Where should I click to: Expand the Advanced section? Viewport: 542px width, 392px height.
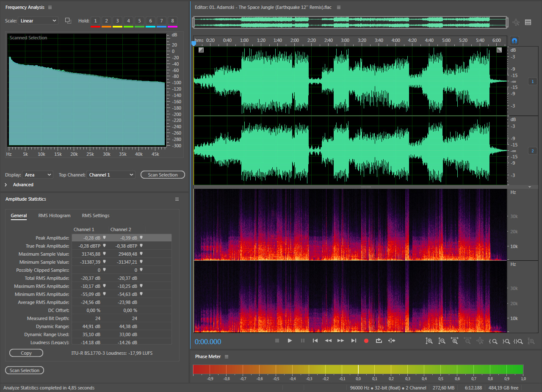tap(6, 185)
